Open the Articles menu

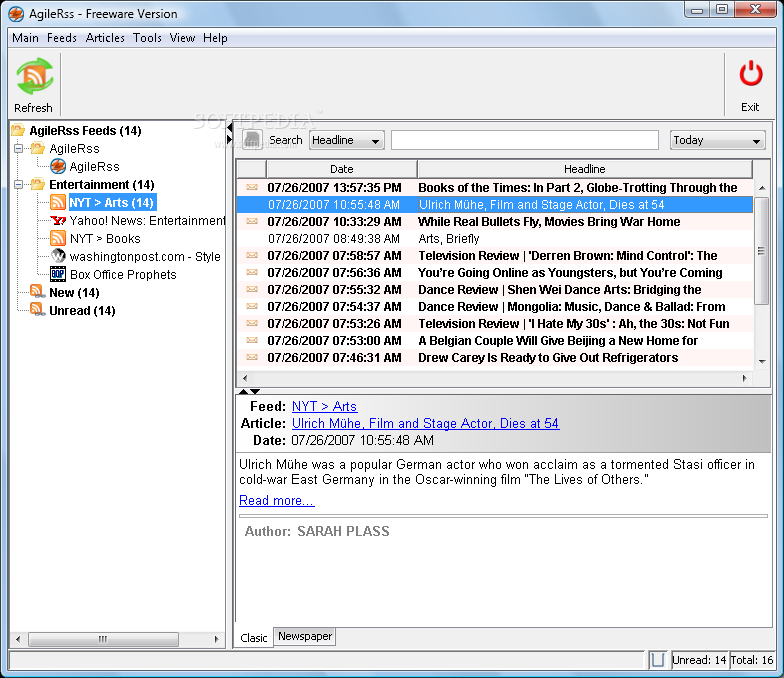tap(105, 38)
